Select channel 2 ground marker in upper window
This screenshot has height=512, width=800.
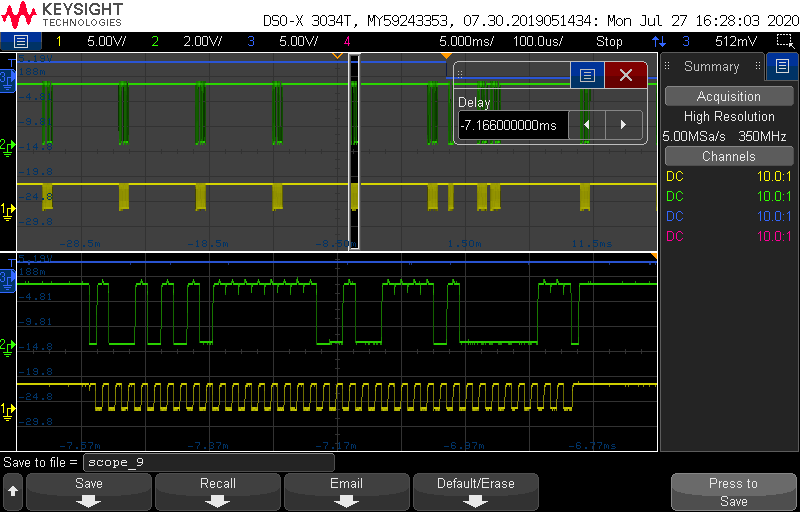[8, 146]
